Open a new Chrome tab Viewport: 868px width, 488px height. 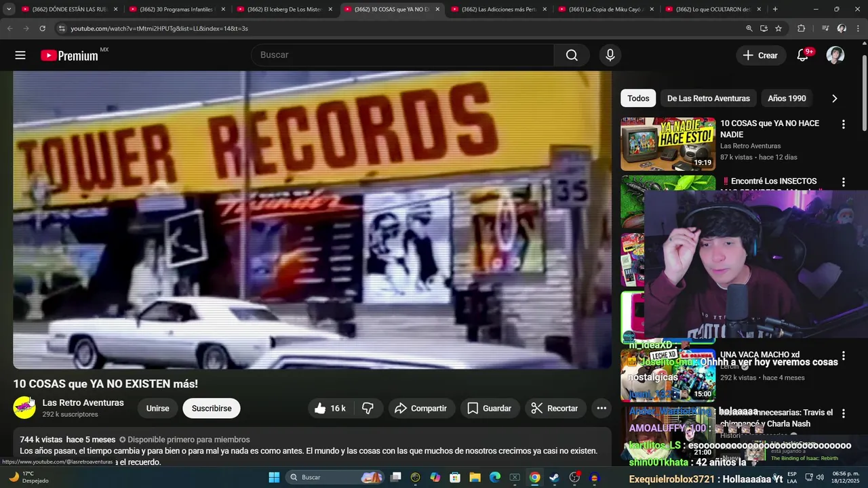point(775,9)
